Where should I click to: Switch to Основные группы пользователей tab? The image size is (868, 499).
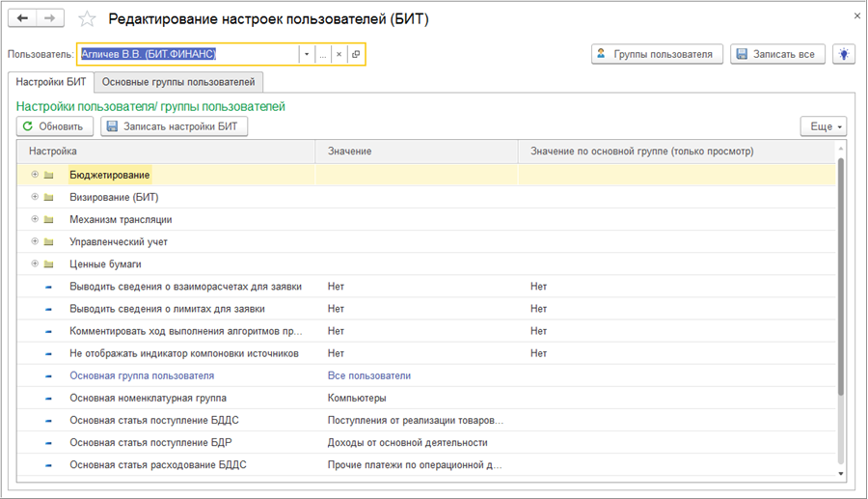click(178, 83)
